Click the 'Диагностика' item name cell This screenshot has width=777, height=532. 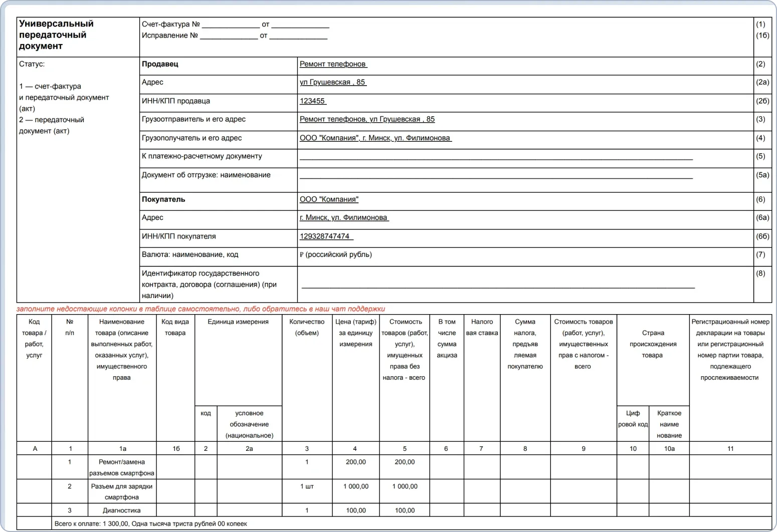121,510
